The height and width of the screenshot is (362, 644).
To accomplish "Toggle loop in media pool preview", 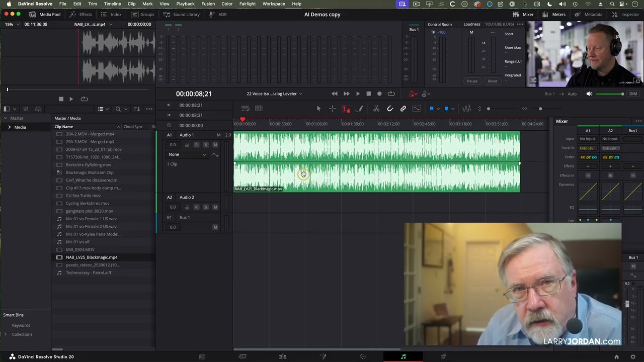I will (84, 99).
